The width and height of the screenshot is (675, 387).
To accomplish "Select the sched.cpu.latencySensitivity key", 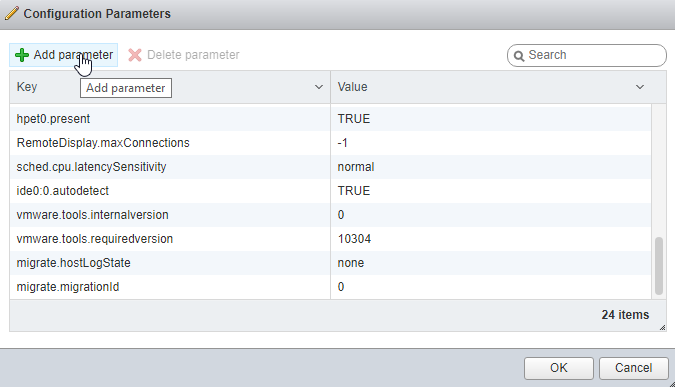I will [91, 167].
